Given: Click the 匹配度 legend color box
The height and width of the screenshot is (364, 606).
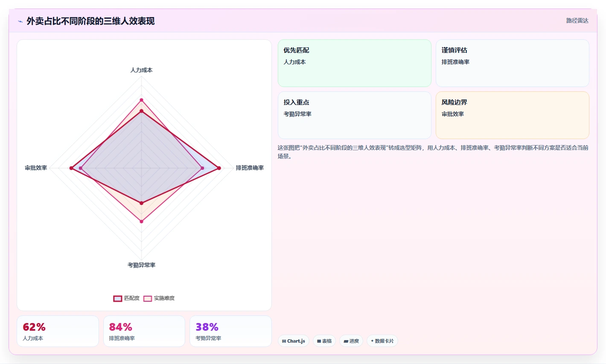Looking at the screenshot, I should tap(118, 298).
